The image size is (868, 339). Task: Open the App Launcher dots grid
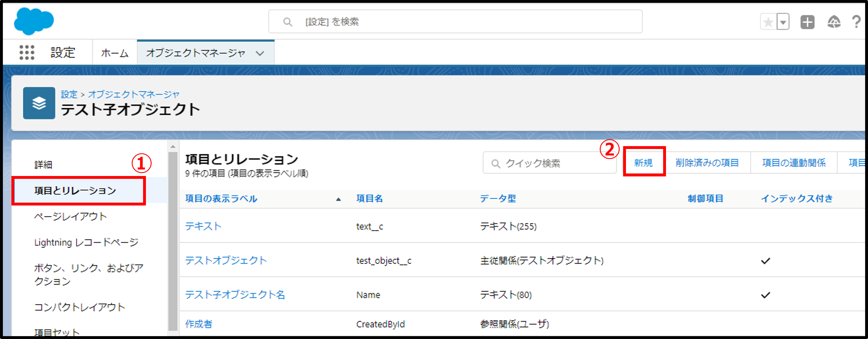coord(27,53)
